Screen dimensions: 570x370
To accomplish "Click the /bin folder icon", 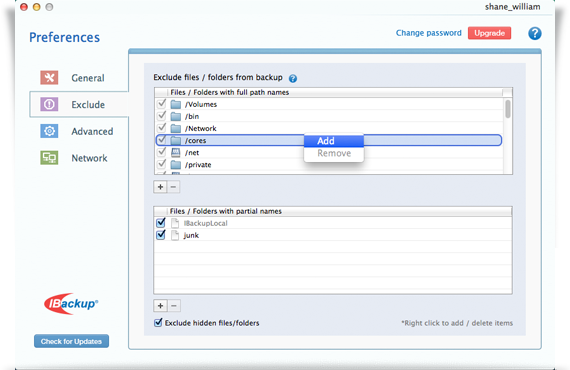I will tap(176, 116).
